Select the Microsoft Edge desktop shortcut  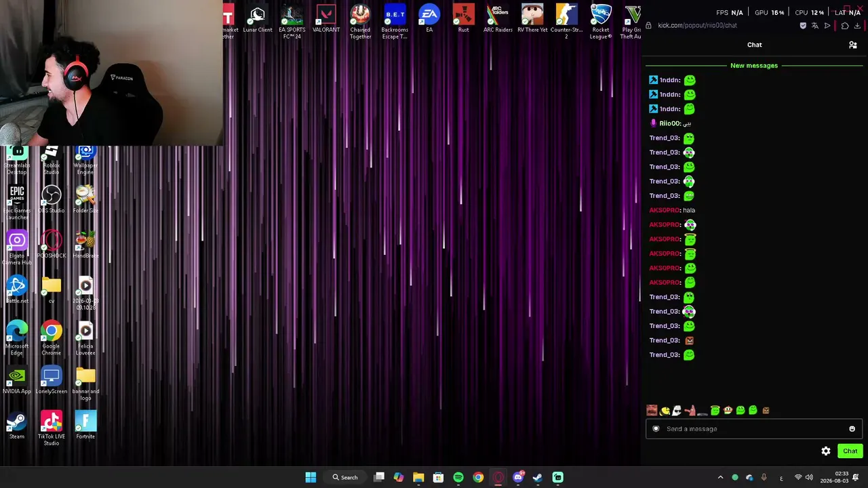[17, 339]
